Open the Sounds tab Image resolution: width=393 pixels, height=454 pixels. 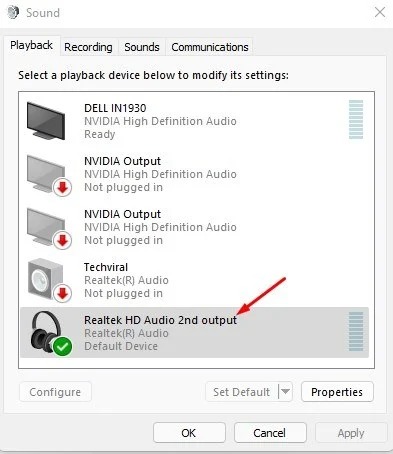point(142,47)
